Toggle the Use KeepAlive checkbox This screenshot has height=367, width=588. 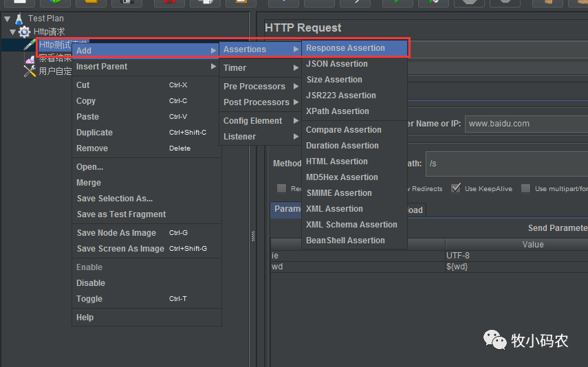[x=456, y=188]
